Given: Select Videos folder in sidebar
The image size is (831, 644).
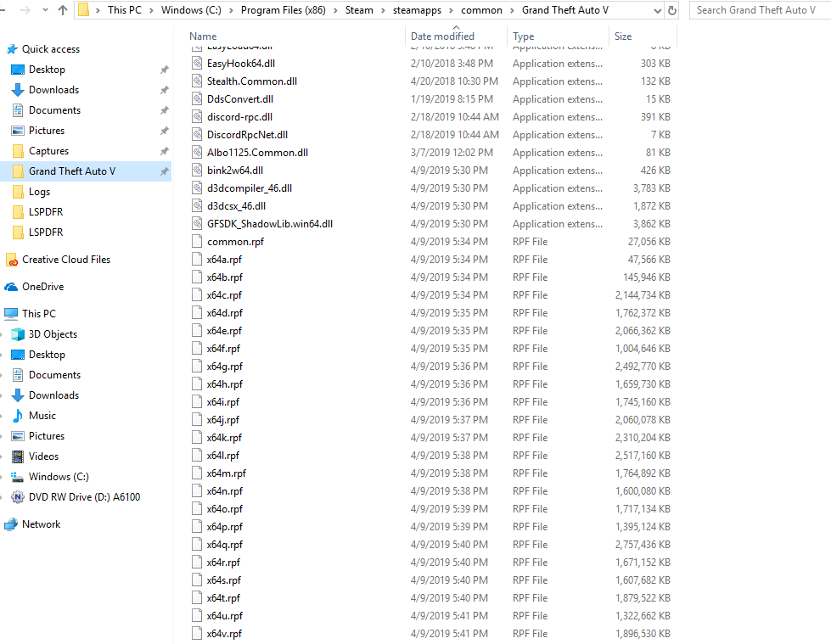Looking at the screenshot, I should [43, 456].
